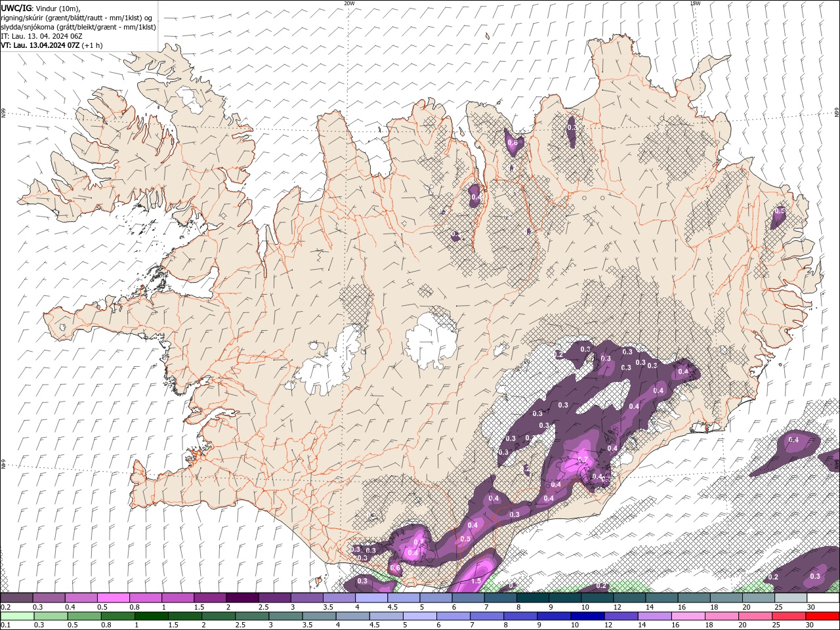This screenshot has width=840, height=630.
Task: Click the '0.5' value label in far east Iceland
Action: pyautogui.click(x=780, y=211)
